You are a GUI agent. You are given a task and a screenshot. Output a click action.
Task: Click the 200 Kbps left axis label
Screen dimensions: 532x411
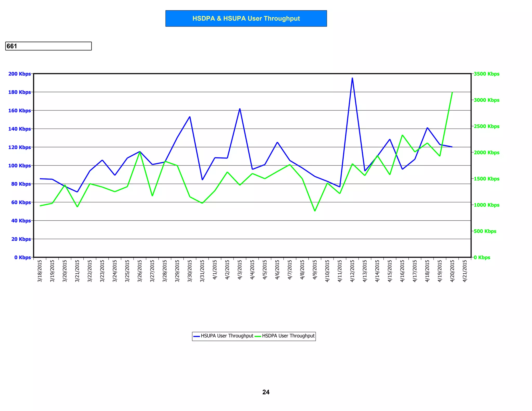click(x=19, y=74)
